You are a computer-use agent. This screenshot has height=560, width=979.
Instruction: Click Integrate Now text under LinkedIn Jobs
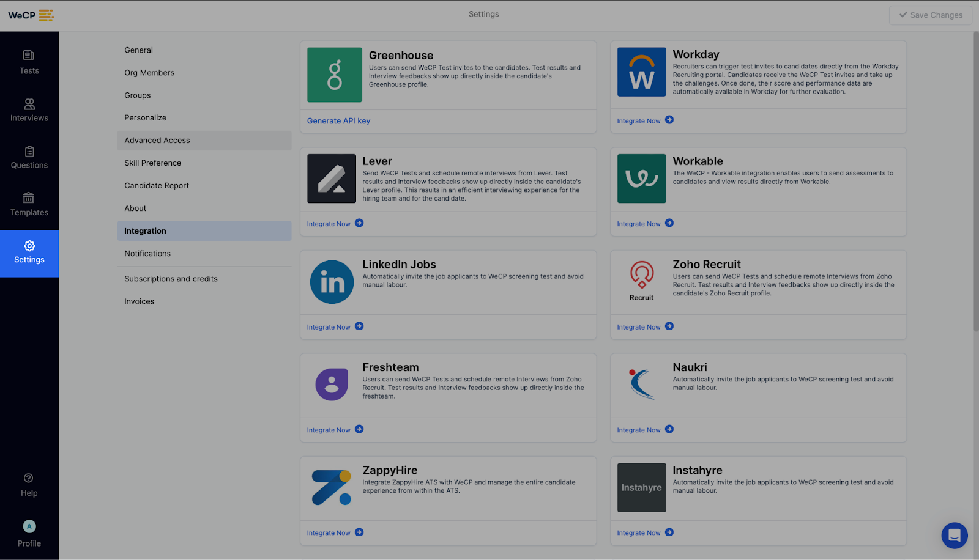click(x=329, y=328)
